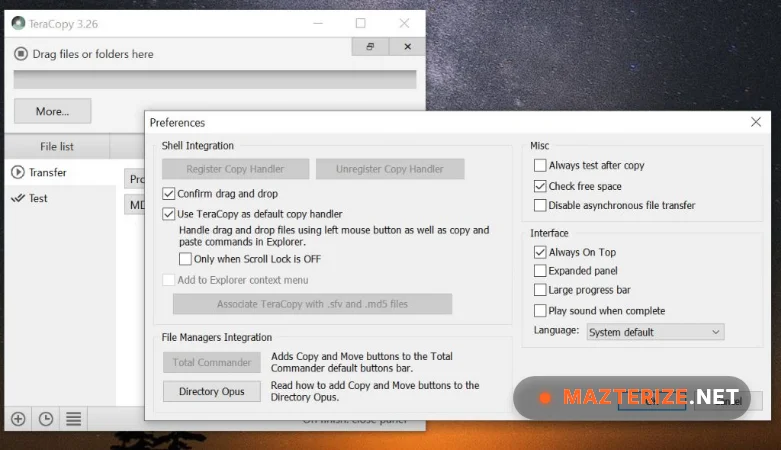Image resolution: width=781 pixels, height=450 pixels.
Task: Toggle Check free space checkbox
Action: [x=540, y=186]
